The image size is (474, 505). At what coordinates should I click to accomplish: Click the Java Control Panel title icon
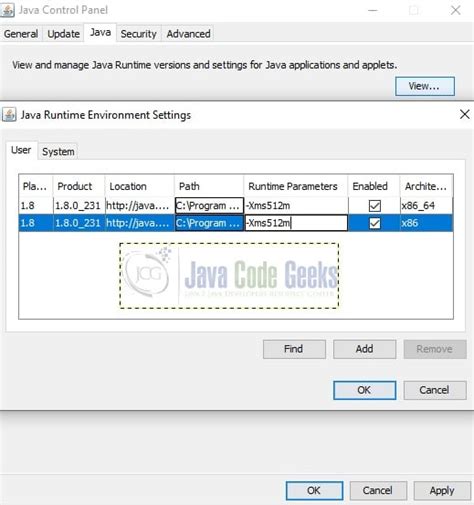(8, 10)
